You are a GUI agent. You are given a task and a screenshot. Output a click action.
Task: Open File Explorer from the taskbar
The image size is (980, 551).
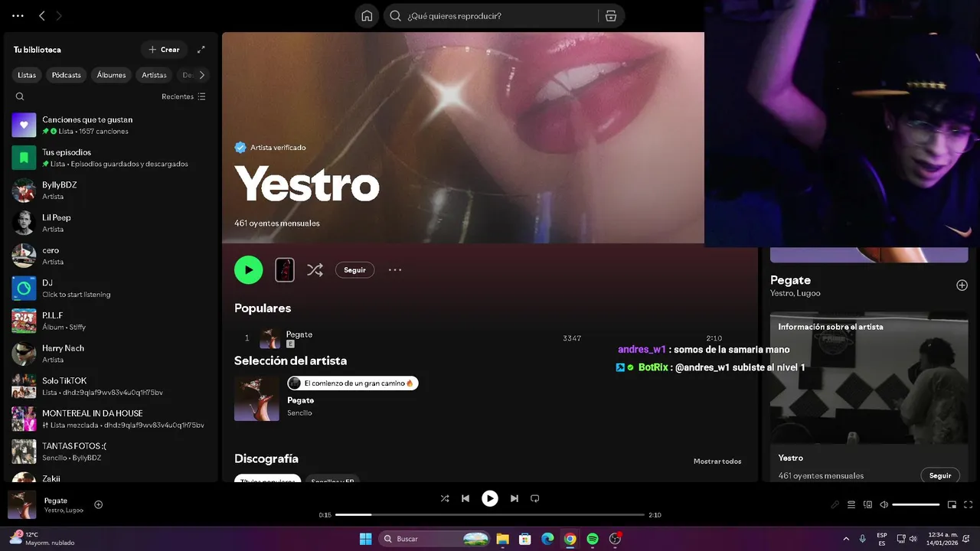[502, 539]
